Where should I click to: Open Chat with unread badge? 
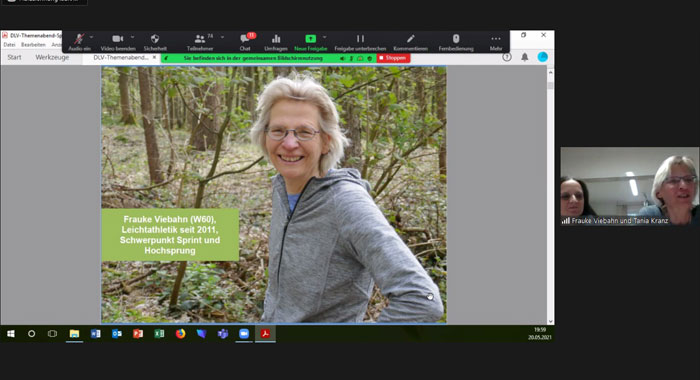[245, 42]
